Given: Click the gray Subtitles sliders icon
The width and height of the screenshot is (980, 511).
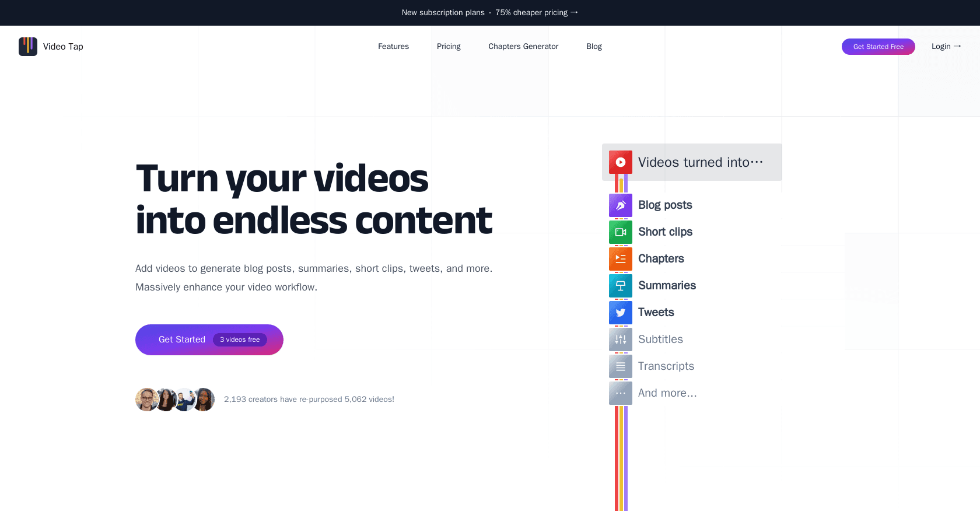Looking at the screenshot, I should point(621,339).
